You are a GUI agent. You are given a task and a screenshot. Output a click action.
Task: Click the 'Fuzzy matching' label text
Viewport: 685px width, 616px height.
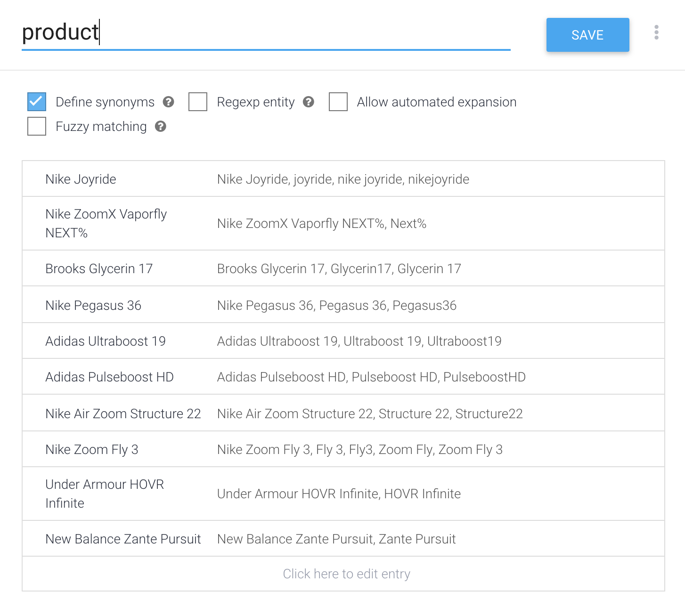point(101,126)
